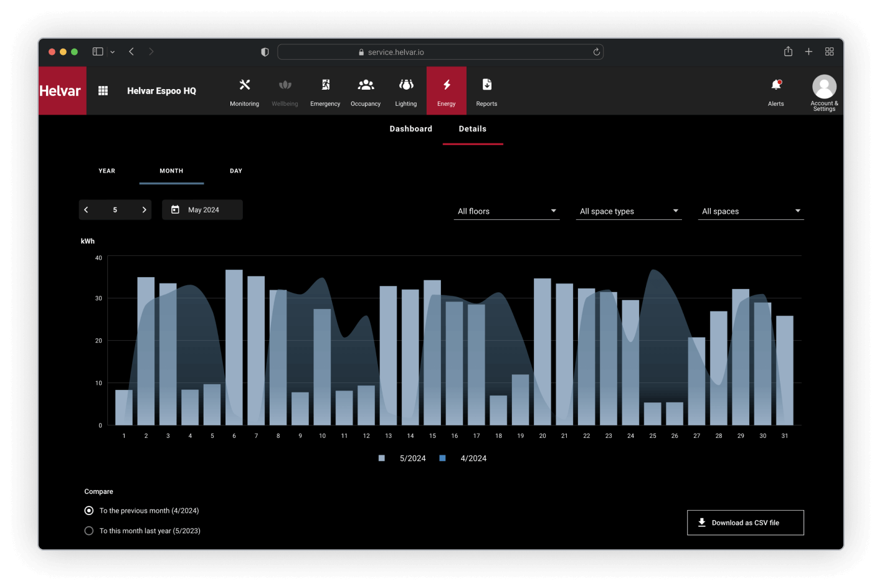Open Account & Settings avatar
The height and width of the screenshot is (588, 882).
[x=824, y=87]
